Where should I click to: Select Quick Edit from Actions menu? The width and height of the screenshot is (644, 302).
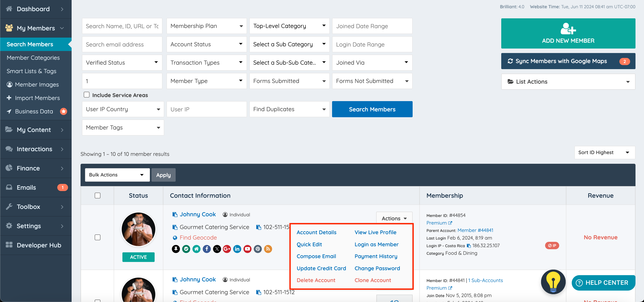pos(309,244)
